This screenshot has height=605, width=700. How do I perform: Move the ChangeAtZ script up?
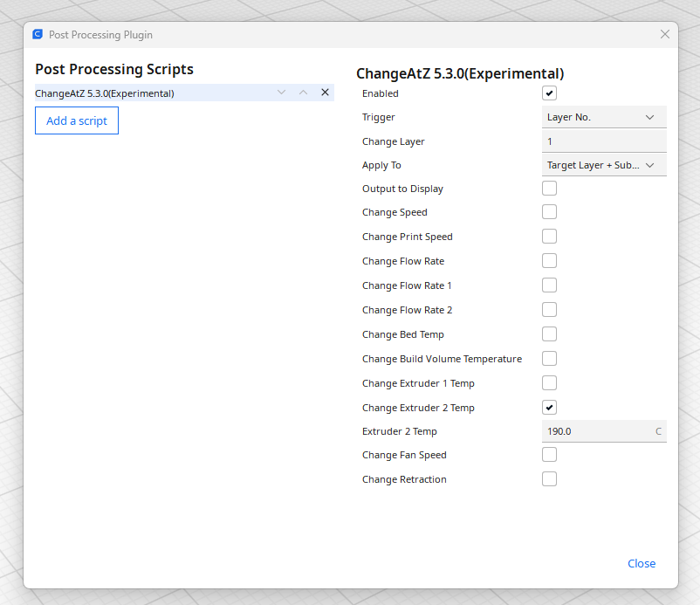pyautogui.click(x=303, y=92)
